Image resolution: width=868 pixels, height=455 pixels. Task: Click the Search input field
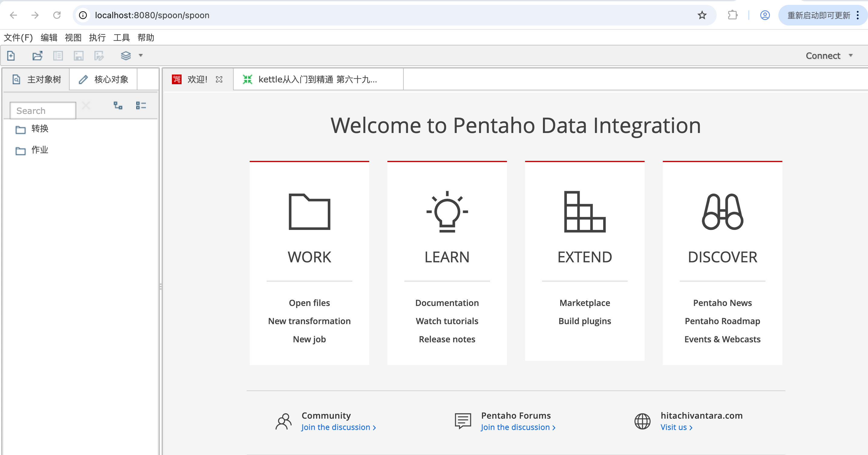pos(43,111)
